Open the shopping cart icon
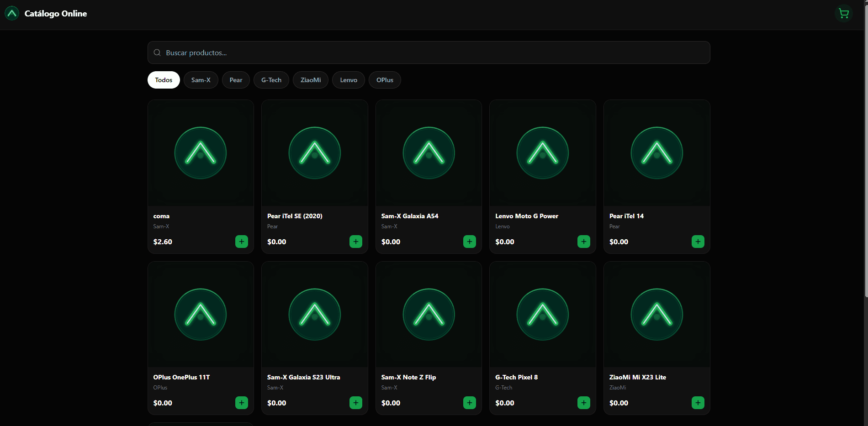 [843, 13]
